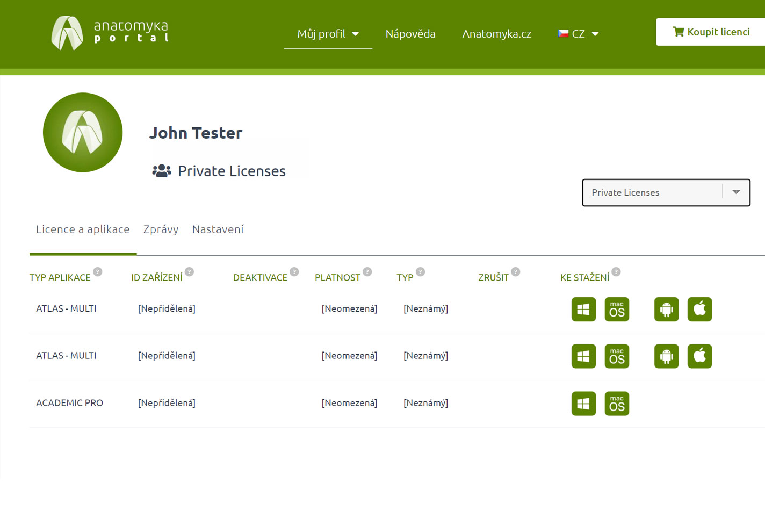Viewport: 765px width, 532px height.
Task: Click help icon next to ID ZAŘÍZENÍ
Action: [189, 272]
